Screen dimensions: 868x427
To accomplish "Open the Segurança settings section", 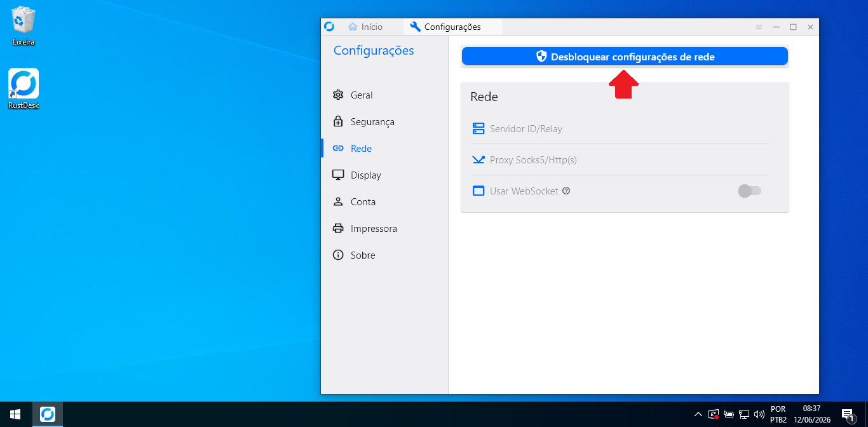I will tap(384, 122).
